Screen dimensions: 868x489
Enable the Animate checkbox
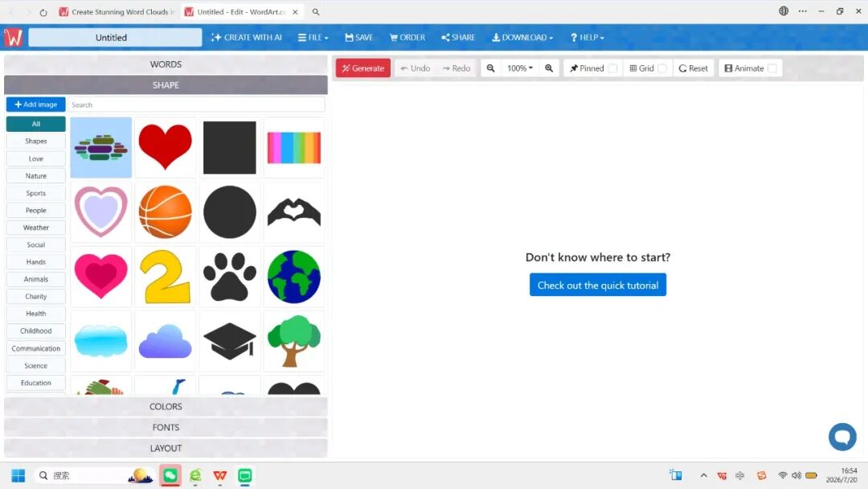pos(772,68)
